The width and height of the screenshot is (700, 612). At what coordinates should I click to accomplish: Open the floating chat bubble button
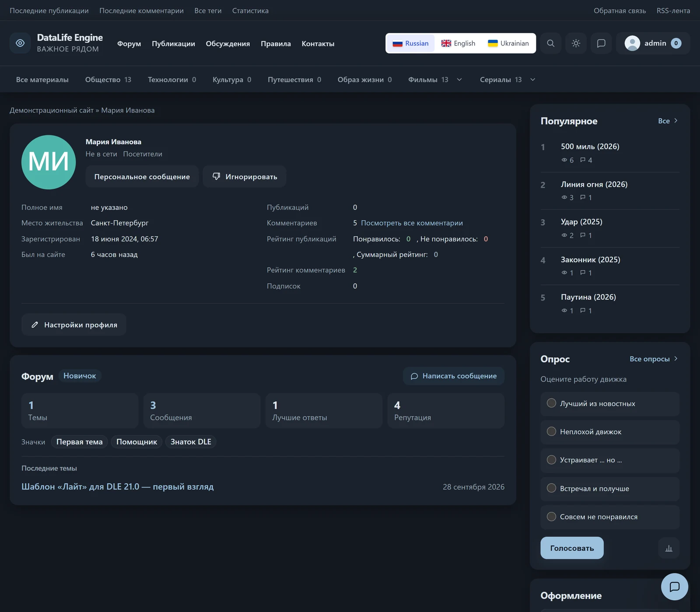click(x=675, y=587)
